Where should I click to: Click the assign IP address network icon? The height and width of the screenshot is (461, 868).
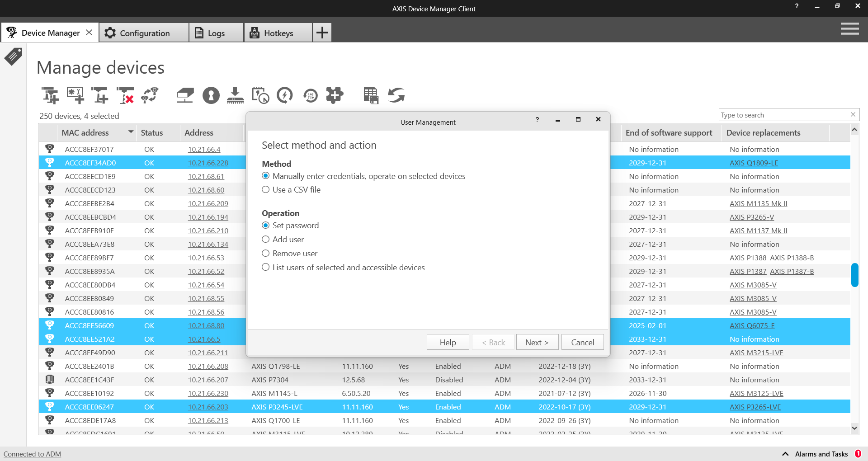tap(185, 95)
